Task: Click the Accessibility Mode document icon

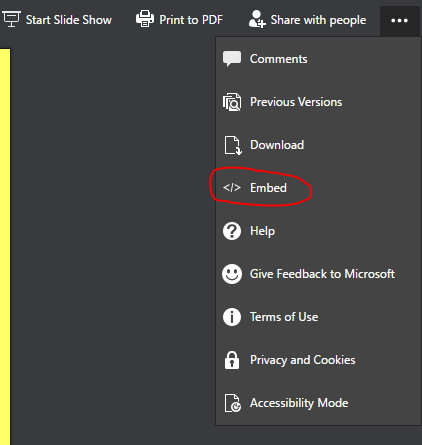Action: (232, 403)
